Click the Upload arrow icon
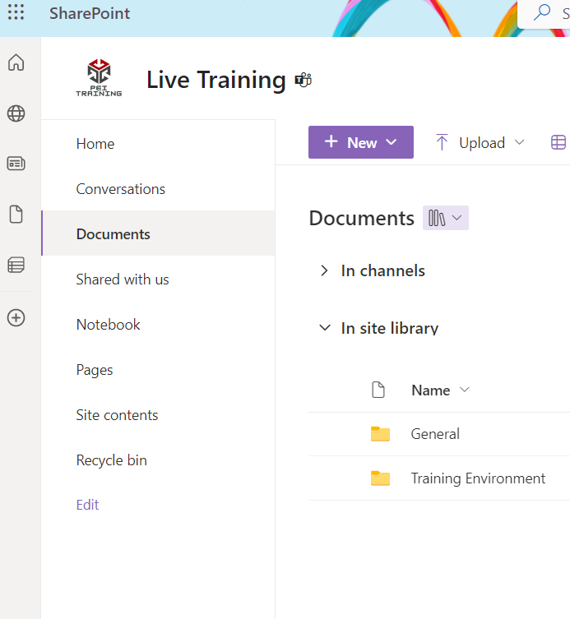Image resolution: width=570 pixels, height=619 pixels. [x=442, y=142]
